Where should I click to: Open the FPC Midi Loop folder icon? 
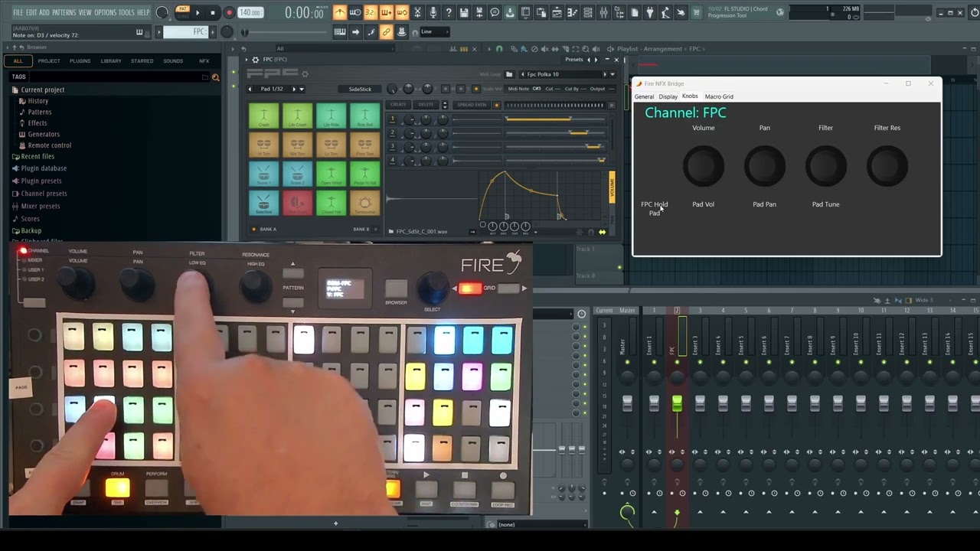pos(509,74)
